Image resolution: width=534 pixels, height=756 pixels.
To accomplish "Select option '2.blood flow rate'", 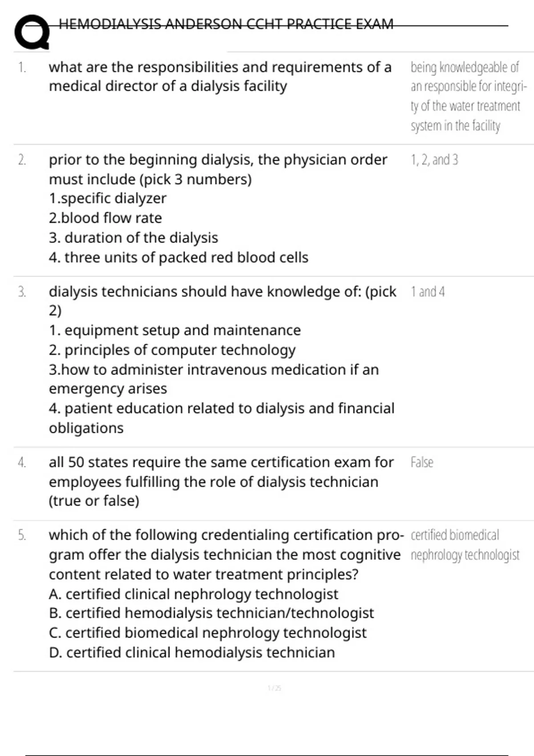I will point(105,218).
